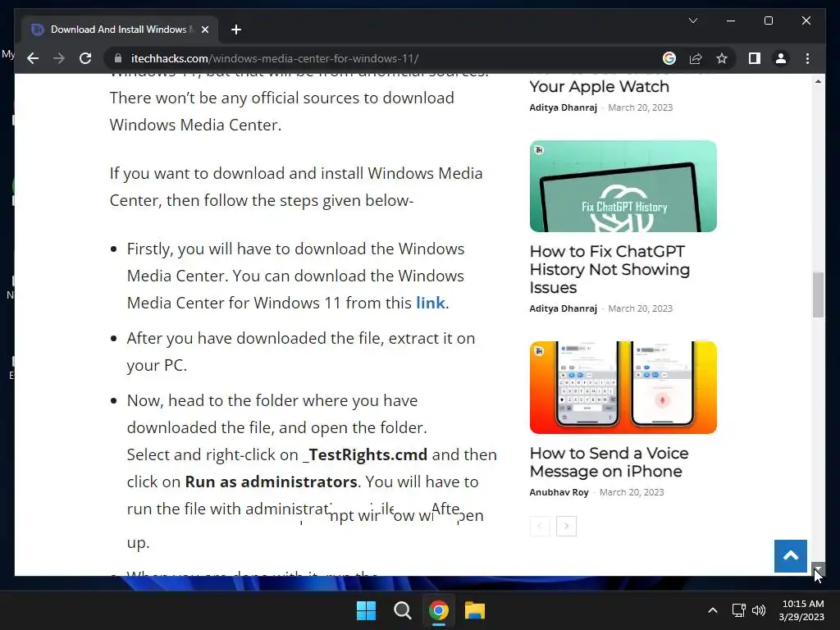The image size is (840, 630).
Task: Bookmark this page with star icon
Action: tap(722, 58)
